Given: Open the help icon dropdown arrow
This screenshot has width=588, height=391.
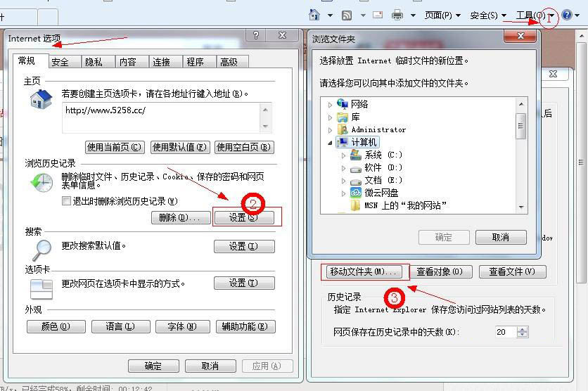Looking at the screenshot, I should (x=577, y=15).
